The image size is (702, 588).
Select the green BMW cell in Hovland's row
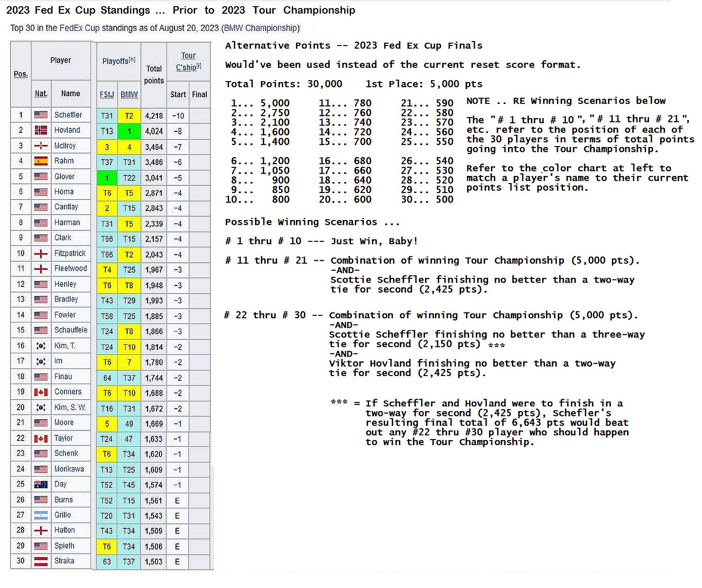[129, 131]
